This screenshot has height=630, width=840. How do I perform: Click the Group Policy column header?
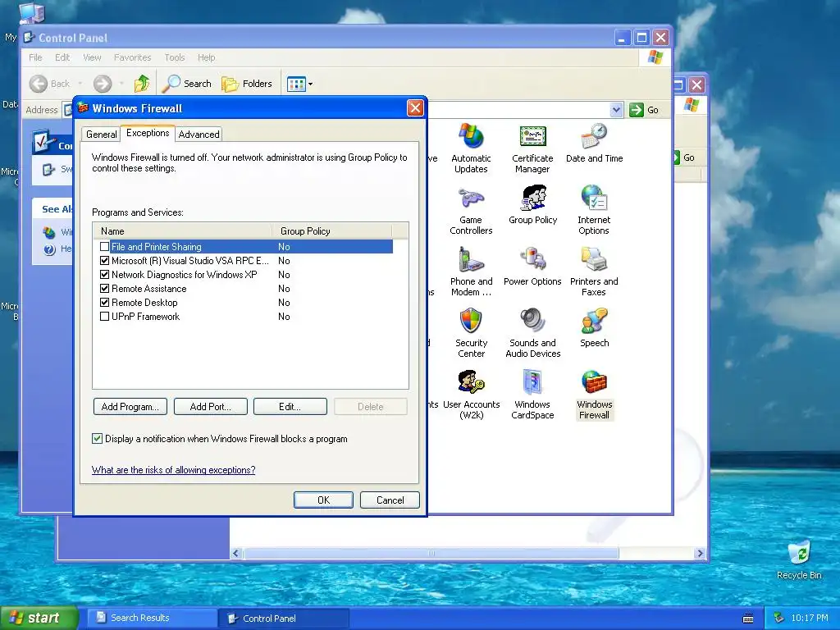point(332,231)
